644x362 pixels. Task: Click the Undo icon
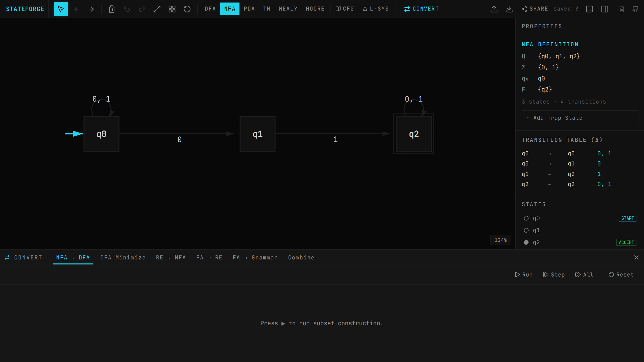coord(127,9)
